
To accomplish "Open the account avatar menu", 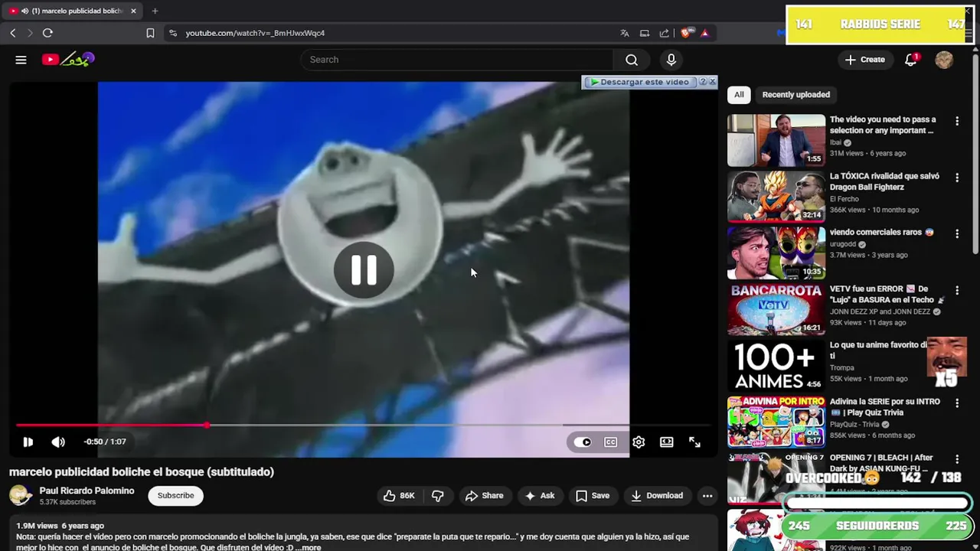I will point(944,60).
